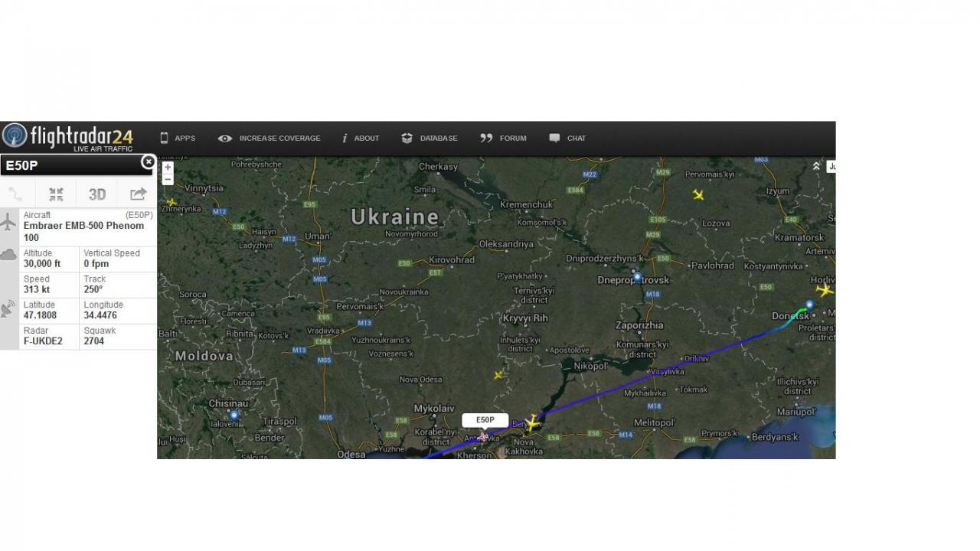Viewport: 980px width, 551px height.
Task: Click the Flightradar24 logo
Action: [x=69, y=137]
